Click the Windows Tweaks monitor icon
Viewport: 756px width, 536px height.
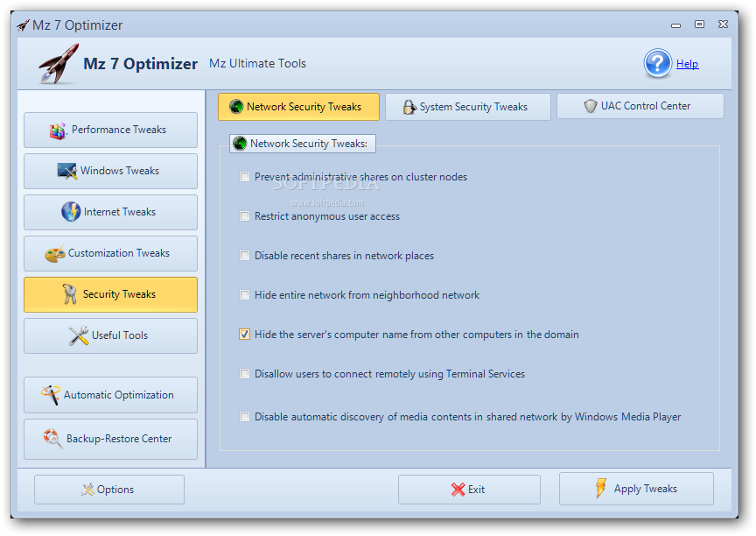pyautogui.click(x=67, y=171)
